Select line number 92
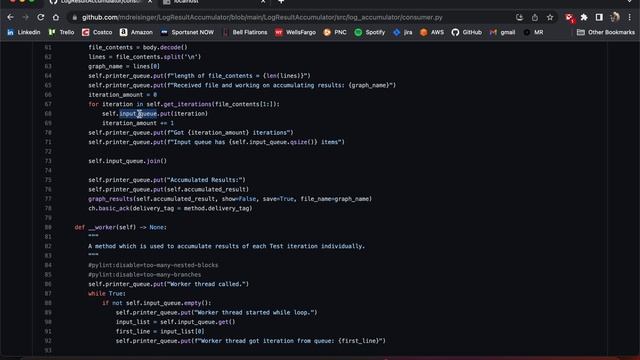 pyautogui.click(x=48, y=341)
